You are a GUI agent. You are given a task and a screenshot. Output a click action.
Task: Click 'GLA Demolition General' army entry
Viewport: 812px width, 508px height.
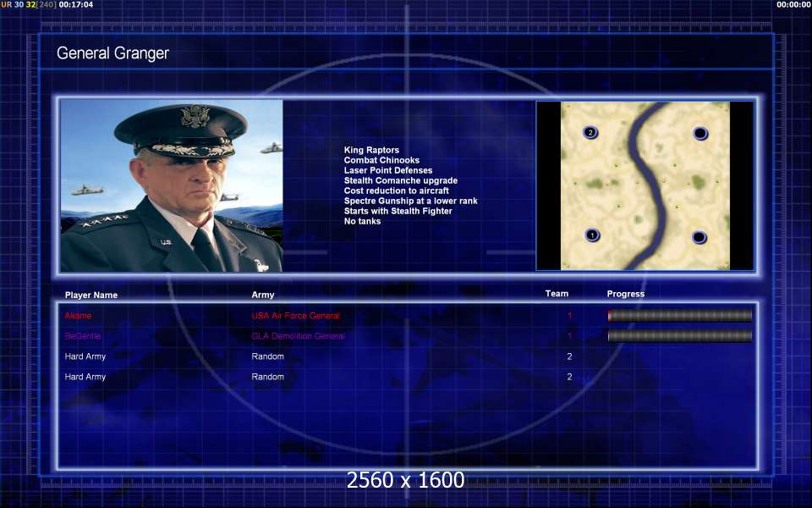point(299,336)
